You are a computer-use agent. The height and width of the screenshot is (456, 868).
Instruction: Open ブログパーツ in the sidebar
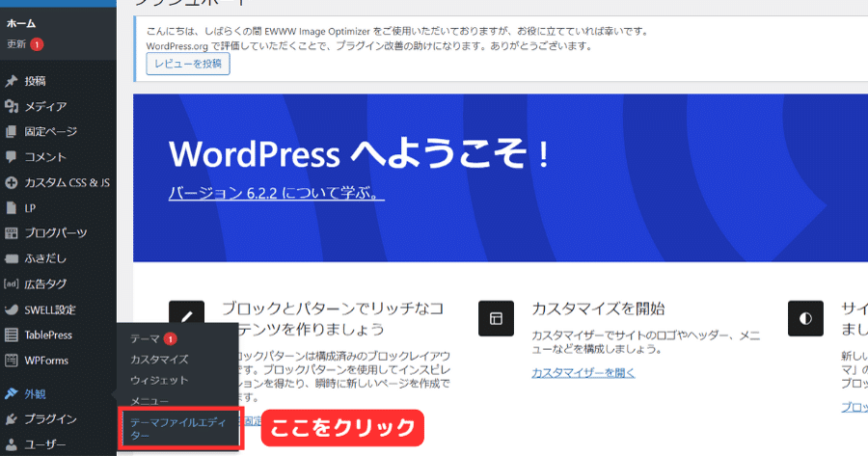click(x=58, y=233)
